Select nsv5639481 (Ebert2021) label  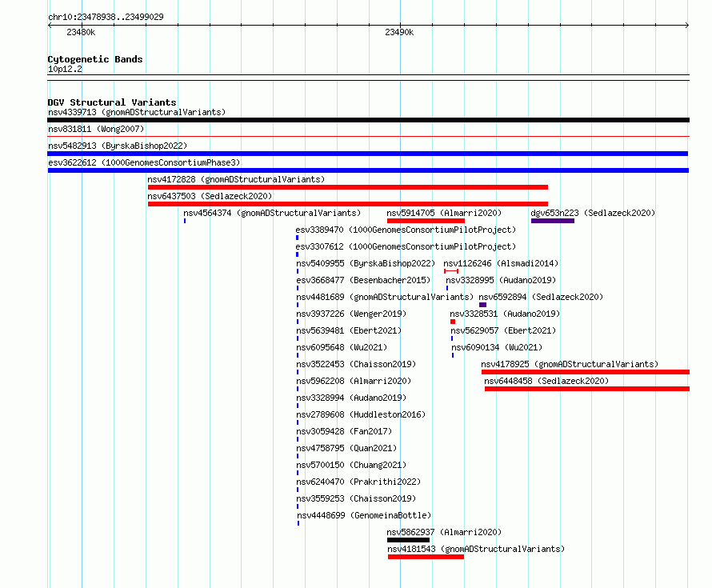(349, 330)
